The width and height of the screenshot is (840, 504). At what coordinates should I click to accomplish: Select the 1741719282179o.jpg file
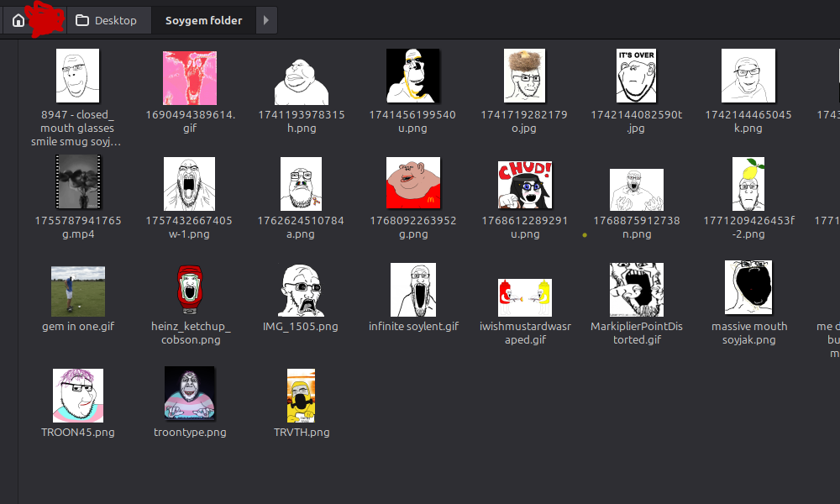pos(525,76)
